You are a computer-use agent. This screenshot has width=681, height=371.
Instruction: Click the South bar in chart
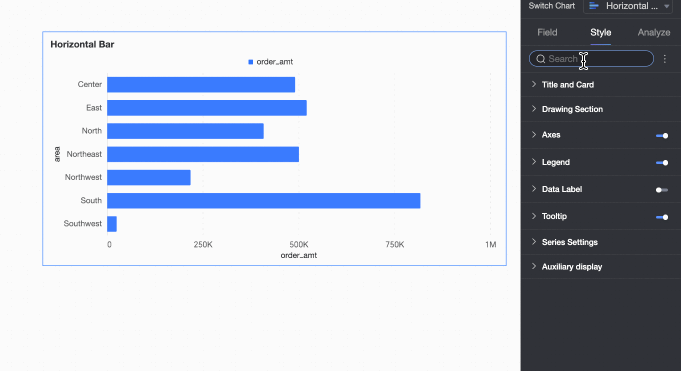[264, 201]
